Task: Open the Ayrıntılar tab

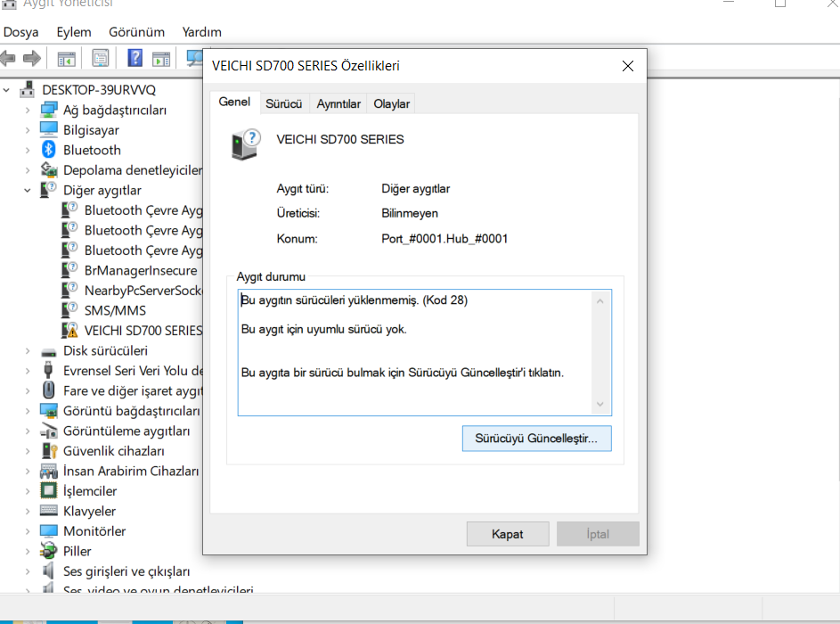Action: coord(338,104)
